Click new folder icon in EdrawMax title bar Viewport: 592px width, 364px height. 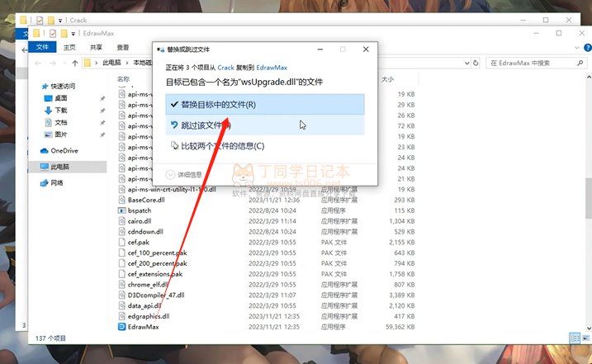tap(64, 33)
